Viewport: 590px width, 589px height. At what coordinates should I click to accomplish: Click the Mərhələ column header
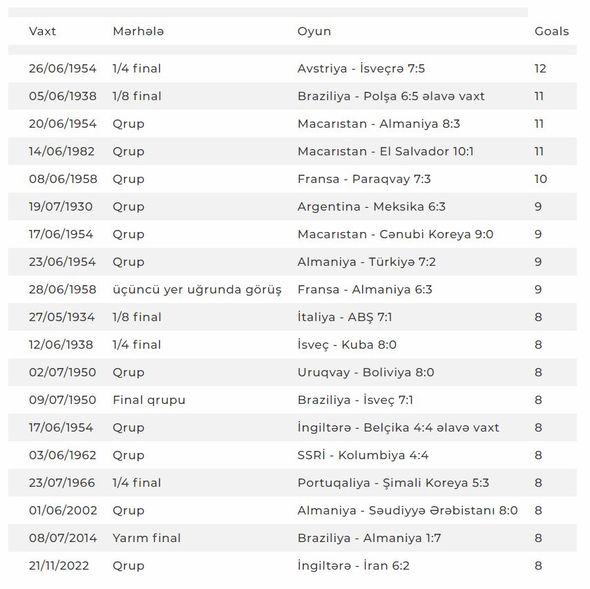pyautogui.click(x=138, y=31)
